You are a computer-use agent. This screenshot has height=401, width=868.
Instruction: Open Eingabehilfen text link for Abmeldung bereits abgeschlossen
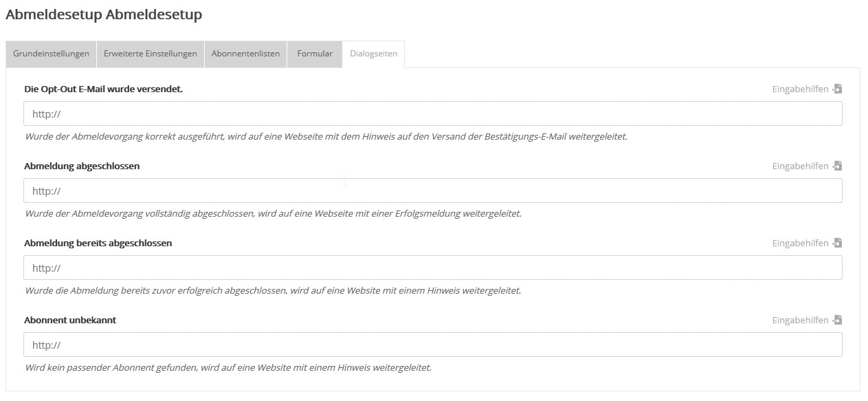click(800, 243)
